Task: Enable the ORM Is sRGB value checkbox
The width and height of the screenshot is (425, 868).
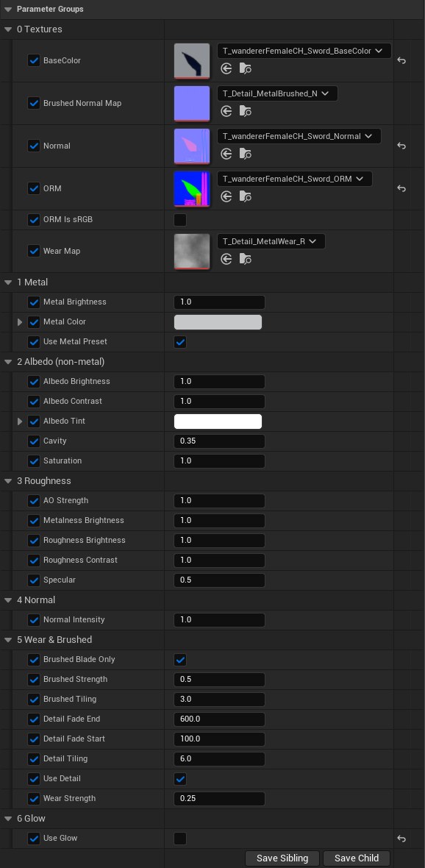Action: (180, 220)
